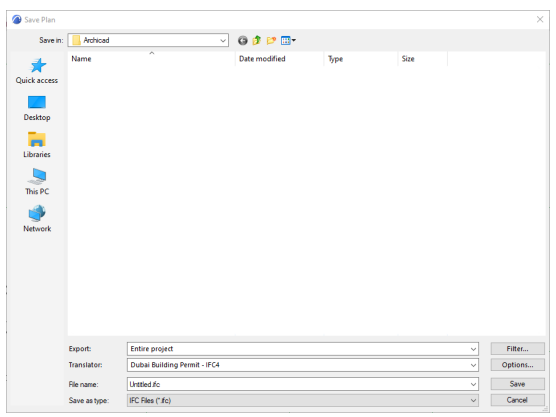Expand the Save in Archicad dropdown
The height and width of the screenshot is (417, 556).
(148, 40)
